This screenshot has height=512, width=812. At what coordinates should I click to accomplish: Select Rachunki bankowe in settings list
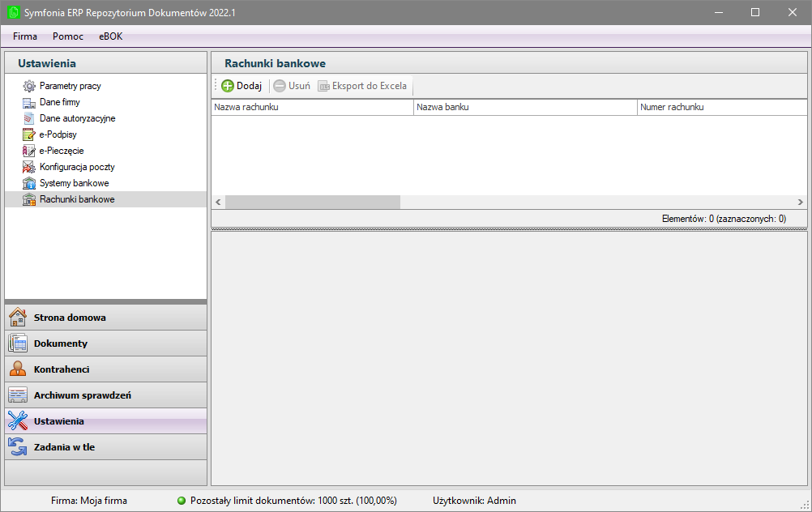[77, 199]
